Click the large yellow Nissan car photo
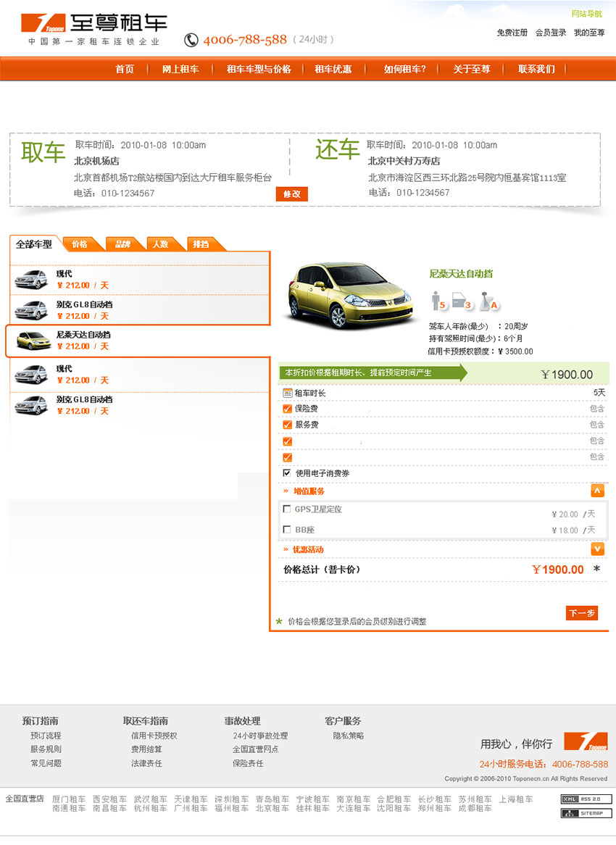The width and height of the screenshot is (616, 845). coord(351,295)
